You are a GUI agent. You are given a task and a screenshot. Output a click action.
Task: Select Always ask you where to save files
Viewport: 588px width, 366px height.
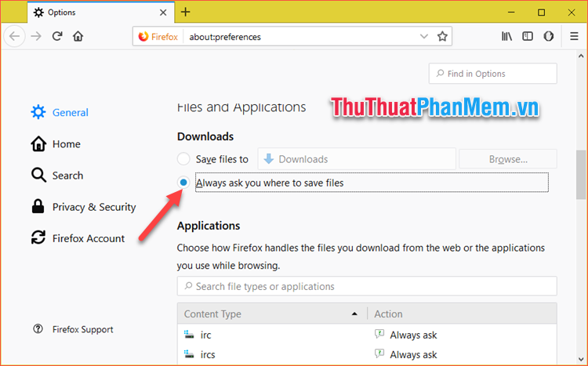pyautogui.click(x=183, y=183)
